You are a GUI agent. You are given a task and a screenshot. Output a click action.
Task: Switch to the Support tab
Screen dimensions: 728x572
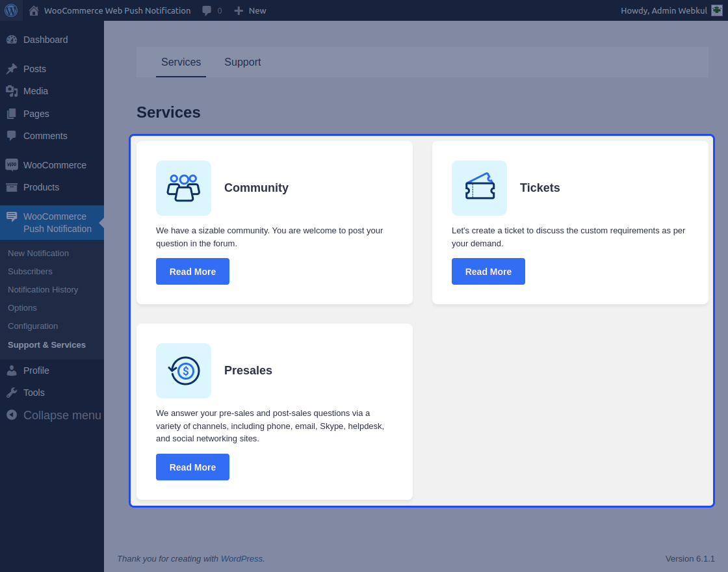[242, 62]
